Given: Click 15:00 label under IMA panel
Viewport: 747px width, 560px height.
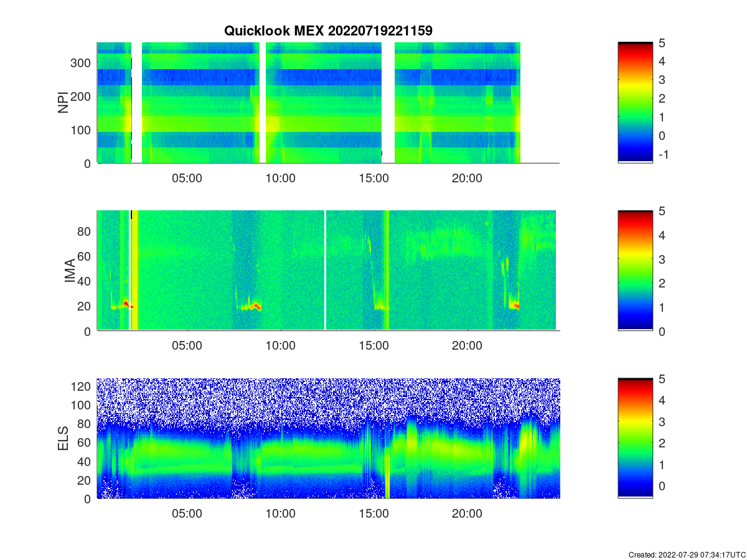Looking at the screenshot, I should pyautogui.click(x=374, y=346).
